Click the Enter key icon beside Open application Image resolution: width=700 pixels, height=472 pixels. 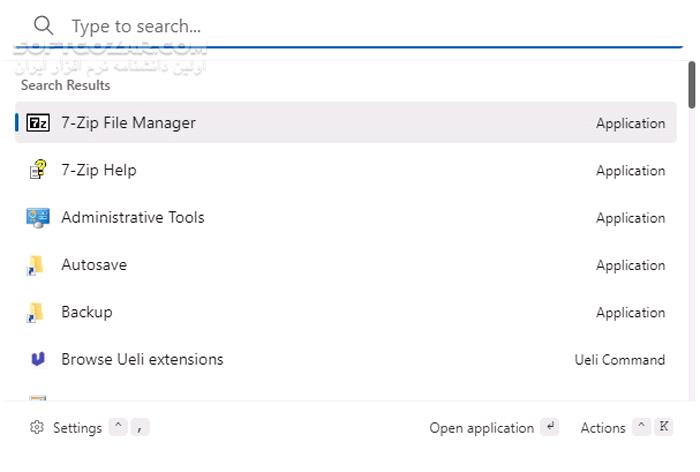[x=550, y=427]
